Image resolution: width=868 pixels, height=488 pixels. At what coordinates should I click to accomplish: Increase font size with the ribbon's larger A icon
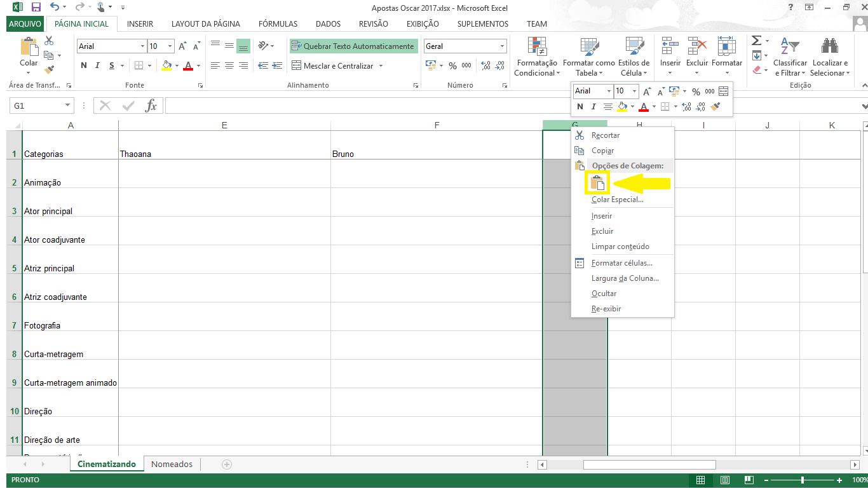(x=182, y=46)
